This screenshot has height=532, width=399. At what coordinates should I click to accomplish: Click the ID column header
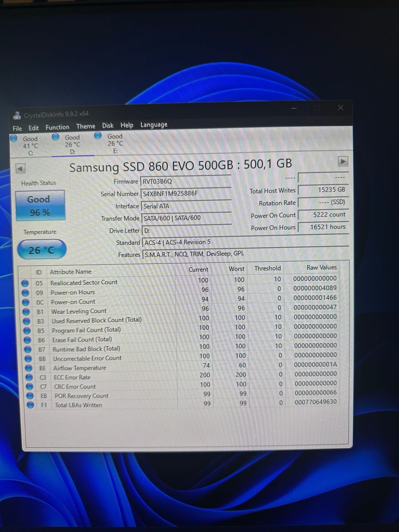click(x=39, y=272)
